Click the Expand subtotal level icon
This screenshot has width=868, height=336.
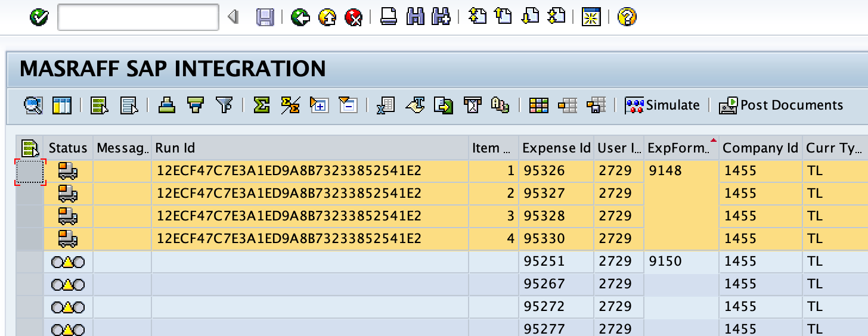point(320,105)
